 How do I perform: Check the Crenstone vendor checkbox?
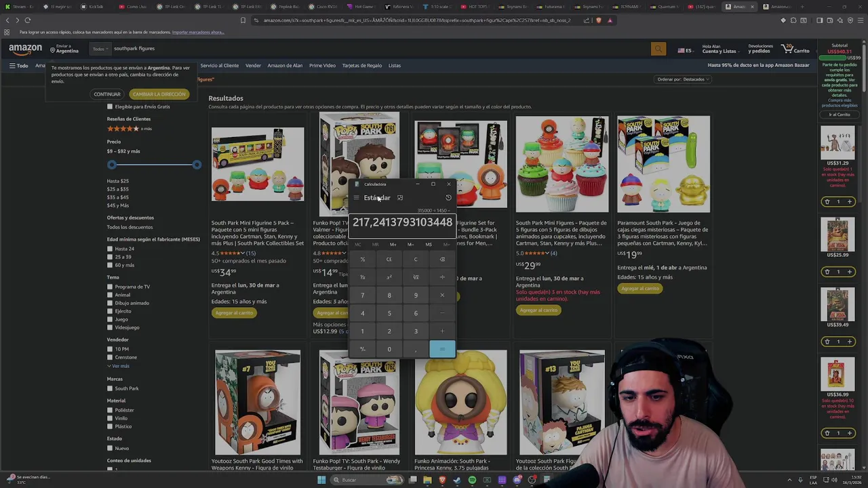tap(110, 357)
